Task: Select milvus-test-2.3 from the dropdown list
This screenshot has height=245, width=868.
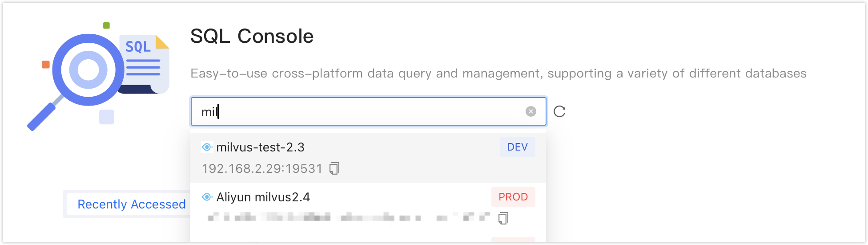Action: click(x=368, y=158)
